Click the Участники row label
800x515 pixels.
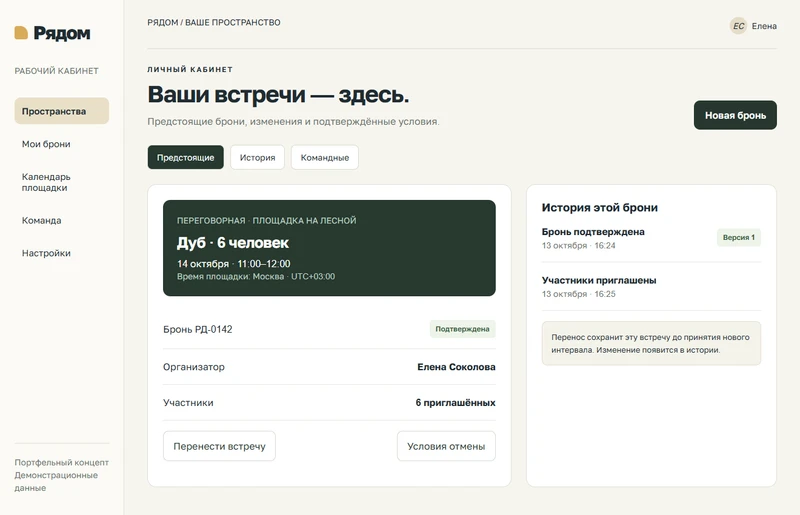tap(188, 403)
